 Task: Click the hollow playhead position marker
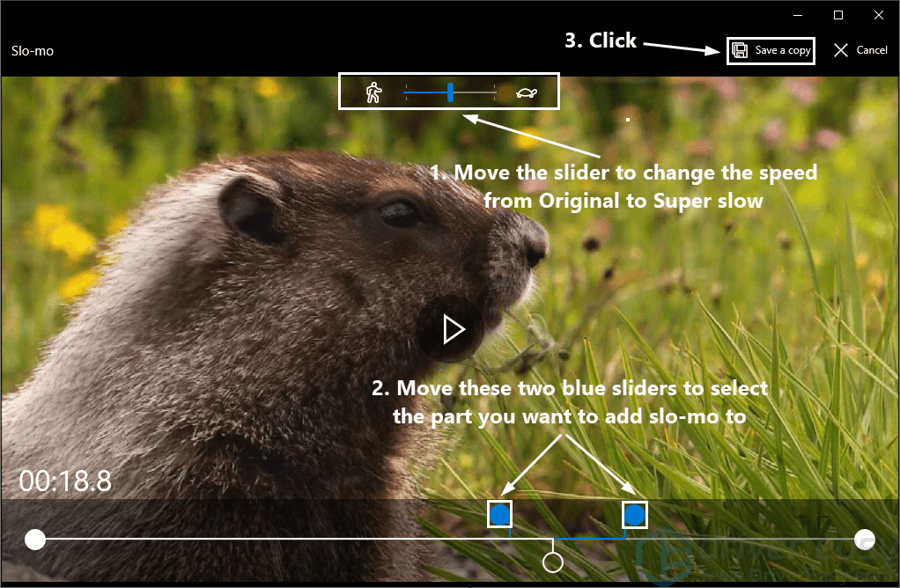[x=553, y=562]
